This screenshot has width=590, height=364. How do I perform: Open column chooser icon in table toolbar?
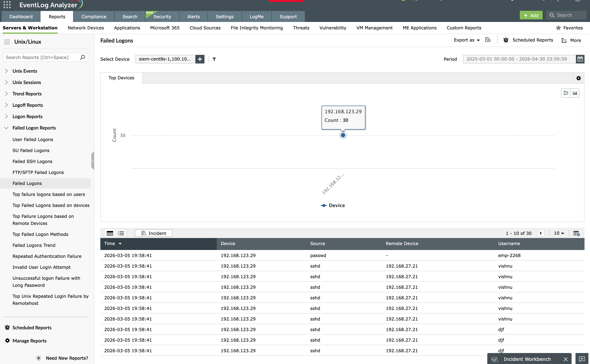tap(576, 233)
